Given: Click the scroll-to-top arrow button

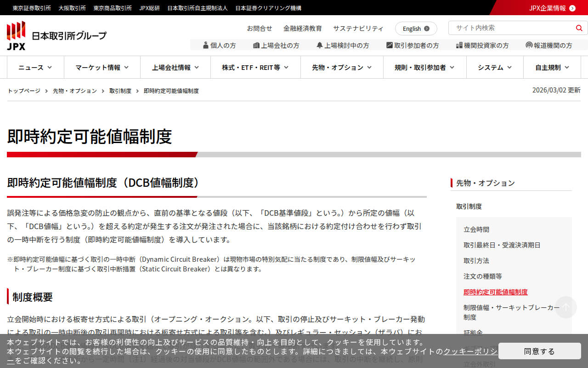Looking at the screenshot, I should [565, 307].
